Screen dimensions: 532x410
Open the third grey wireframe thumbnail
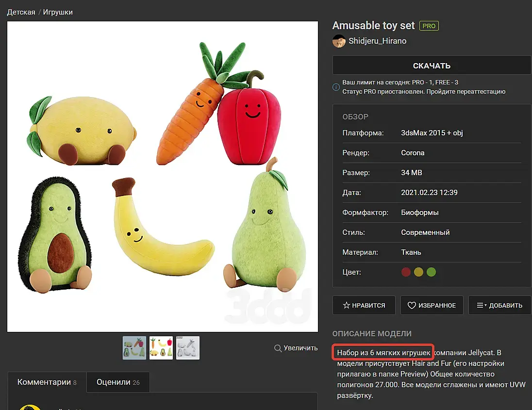(x=188, y=348)
